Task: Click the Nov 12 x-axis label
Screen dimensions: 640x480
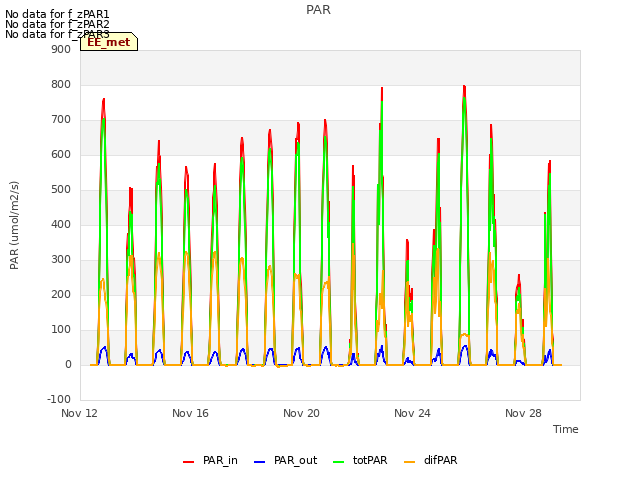Action: pos(79,413)
